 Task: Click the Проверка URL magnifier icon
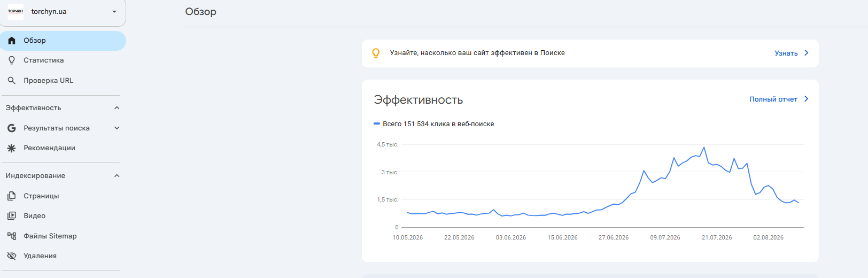(12, 81)
